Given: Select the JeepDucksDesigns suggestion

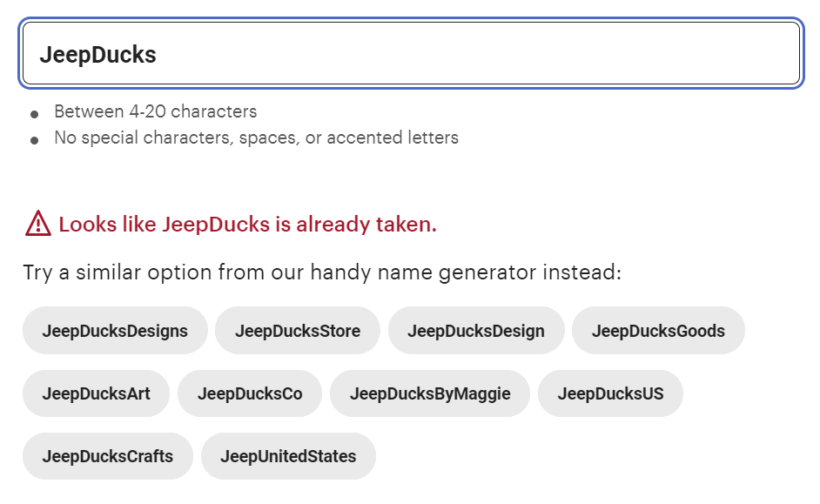Looking at the screenshot, I should tap(115, 331).
